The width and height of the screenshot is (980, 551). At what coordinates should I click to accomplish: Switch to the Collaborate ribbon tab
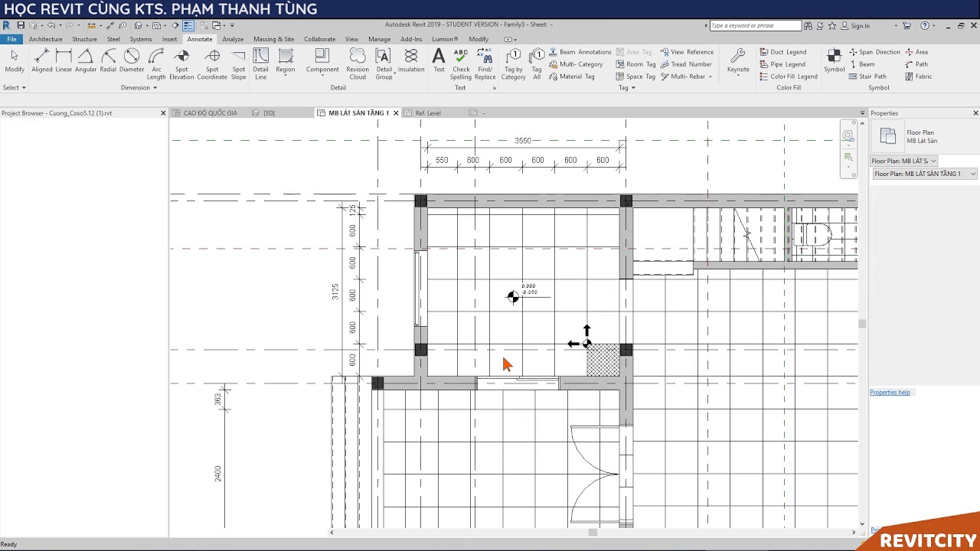(x=319, y=39)
